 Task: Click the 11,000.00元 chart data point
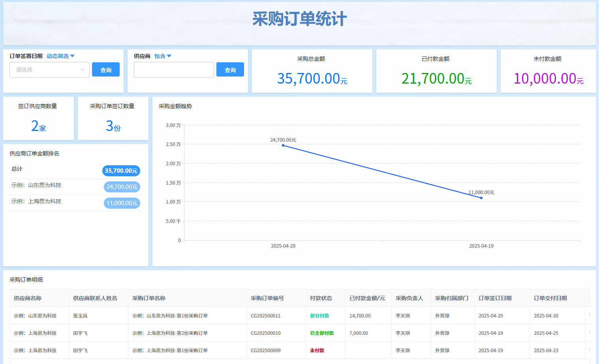point(481,198)
